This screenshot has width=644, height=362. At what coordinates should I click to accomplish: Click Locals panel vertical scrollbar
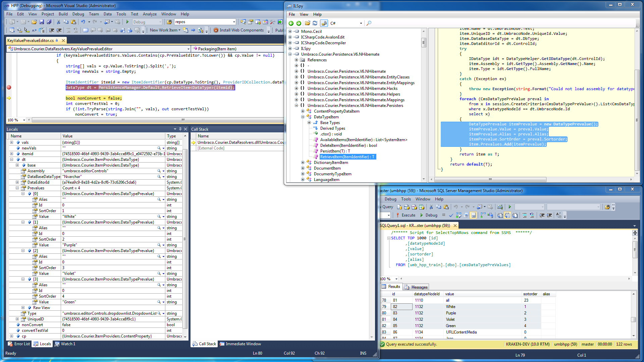coord(185,236)
